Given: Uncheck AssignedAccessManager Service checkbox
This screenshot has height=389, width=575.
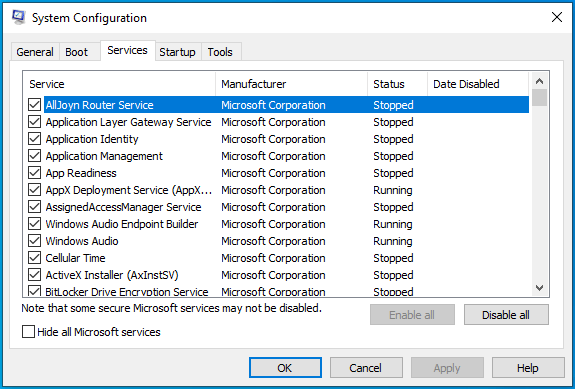Looking at the screenshot, I should 34,207.
